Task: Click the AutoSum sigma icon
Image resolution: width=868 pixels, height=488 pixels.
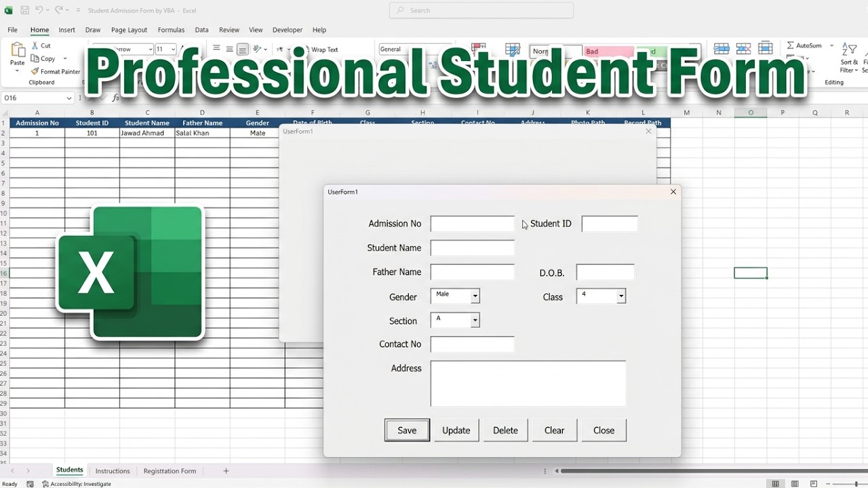Action: coord(791,45)
